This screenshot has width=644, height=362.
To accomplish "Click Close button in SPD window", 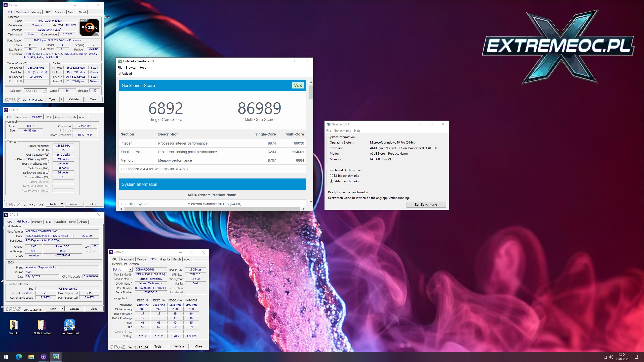I will tap(198, 346).
